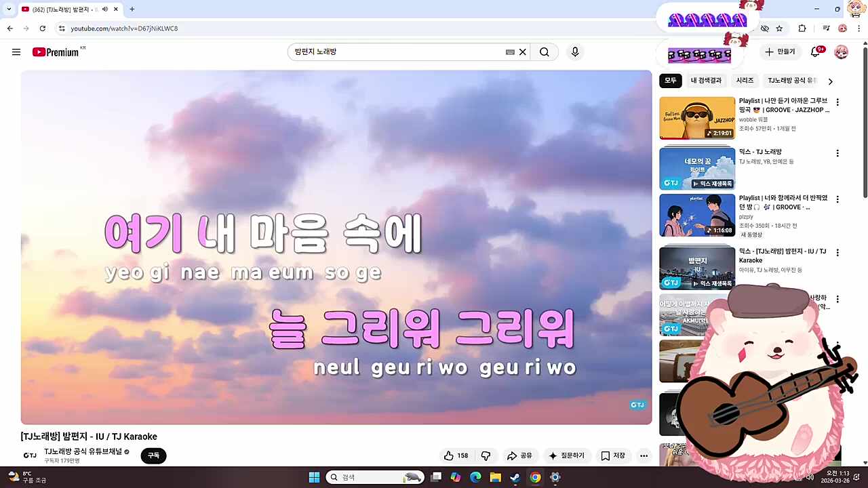Open Chrome media control icon
Screen dimensions: 868x488
tap(826, 28)
